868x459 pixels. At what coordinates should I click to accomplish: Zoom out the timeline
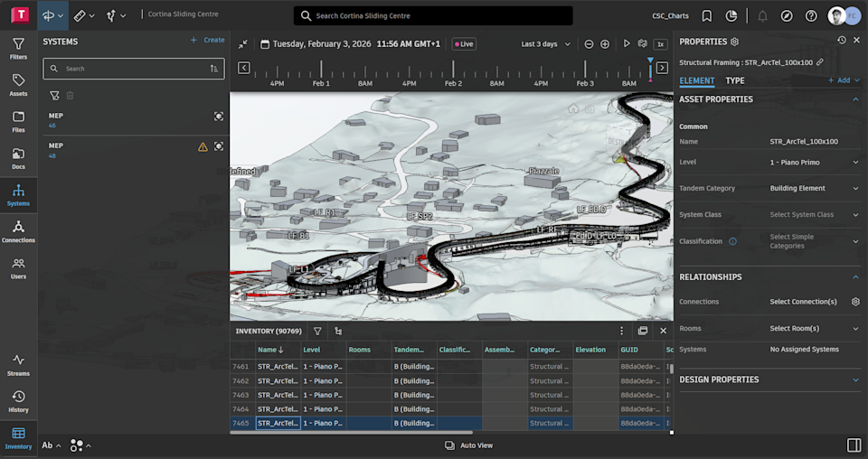(x=589, y=44)
